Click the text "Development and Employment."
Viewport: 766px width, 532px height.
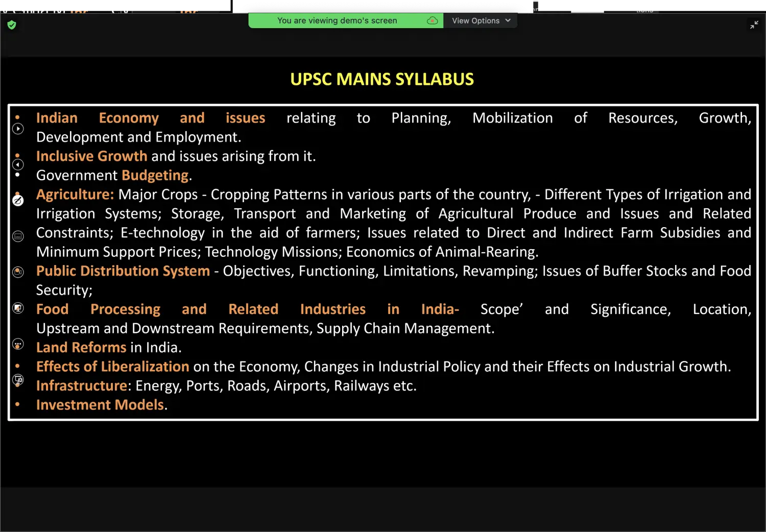pyautogui.click(x=139, y=137)
